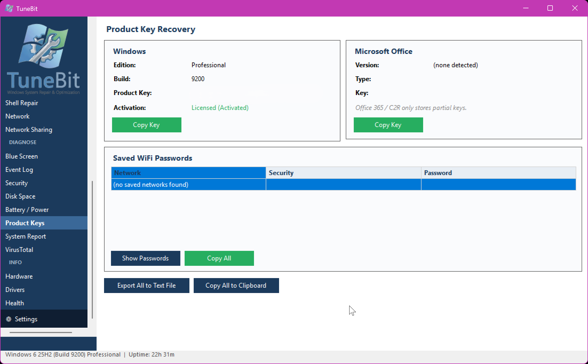Open the Health info page
This screenshot has height=364, width=588.
(x=44, y=303)
